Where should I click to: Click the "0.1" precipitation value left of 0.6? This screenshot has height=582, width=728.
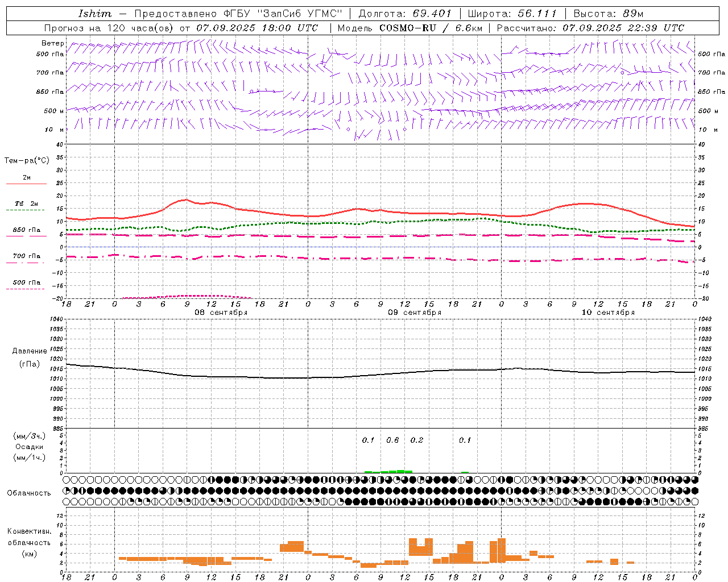pos(369,440)
